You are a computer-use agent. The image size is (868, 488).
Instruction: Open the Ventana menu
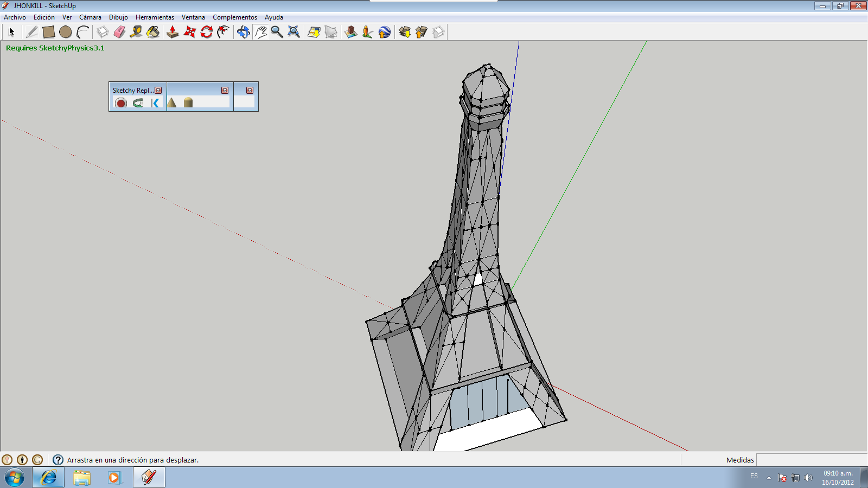tap(193, 17)
